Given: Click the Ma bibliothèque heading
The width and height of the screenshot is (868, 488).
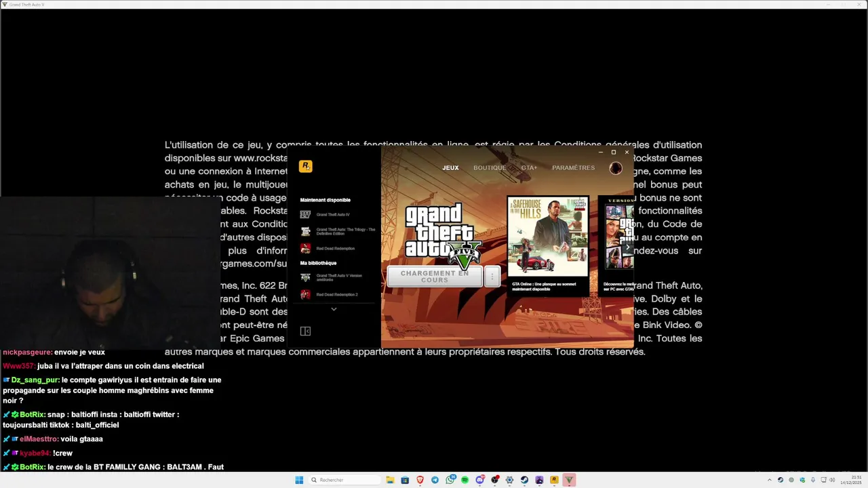Looking at the screenshot, I should coord(318,263).
